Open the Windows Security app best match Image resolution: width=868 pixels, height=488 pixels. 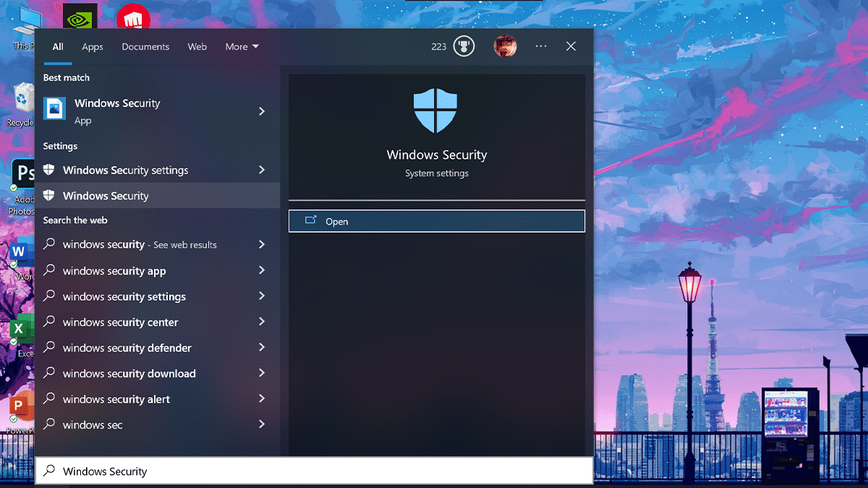[x=157, y=111]
